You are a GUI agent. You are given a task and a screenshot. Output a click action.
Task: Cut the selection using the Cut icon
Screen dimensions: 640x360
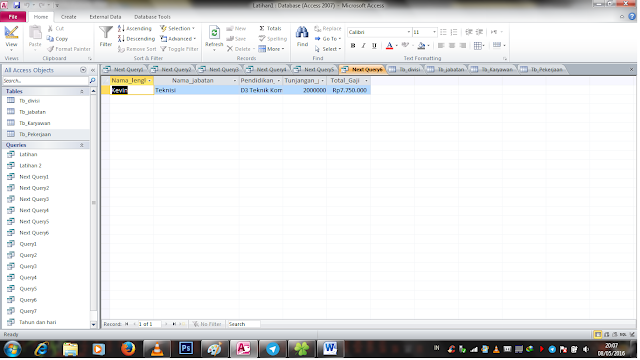(x=56, y=29)
